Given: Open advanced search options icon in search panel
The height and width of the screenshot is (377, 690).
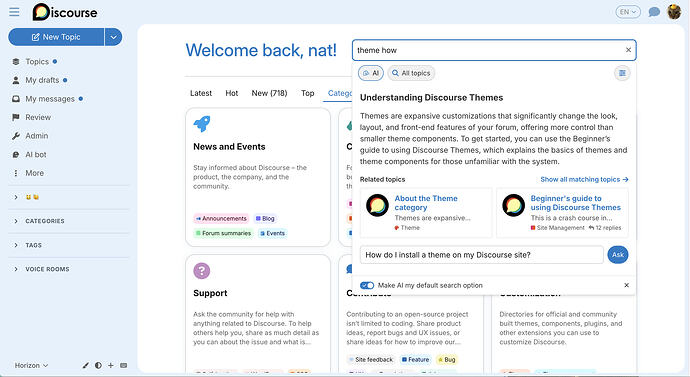Looking at the screenshot, I should [x=622, y=73].
